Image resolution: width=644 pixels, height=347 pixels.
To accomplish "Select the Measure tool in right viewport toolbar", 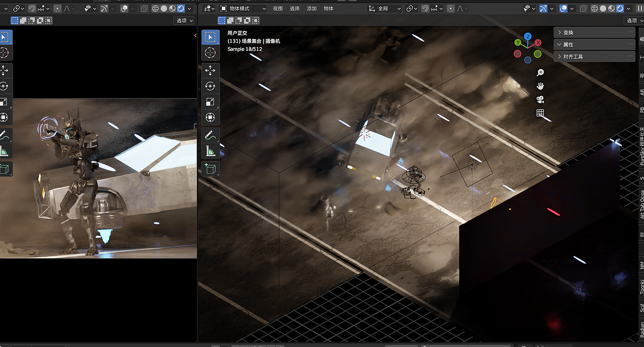I will [x=210, y=151].
